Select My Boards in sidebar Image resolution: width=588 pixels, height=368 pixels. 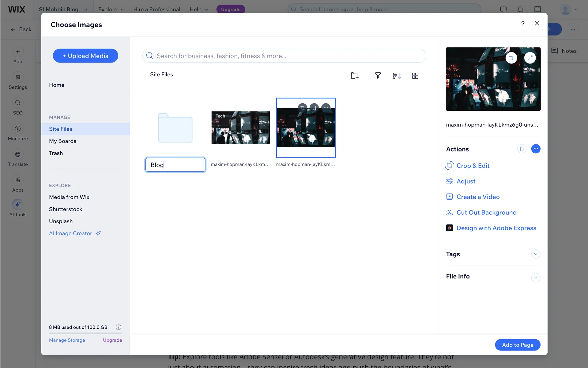click(62, 141)
